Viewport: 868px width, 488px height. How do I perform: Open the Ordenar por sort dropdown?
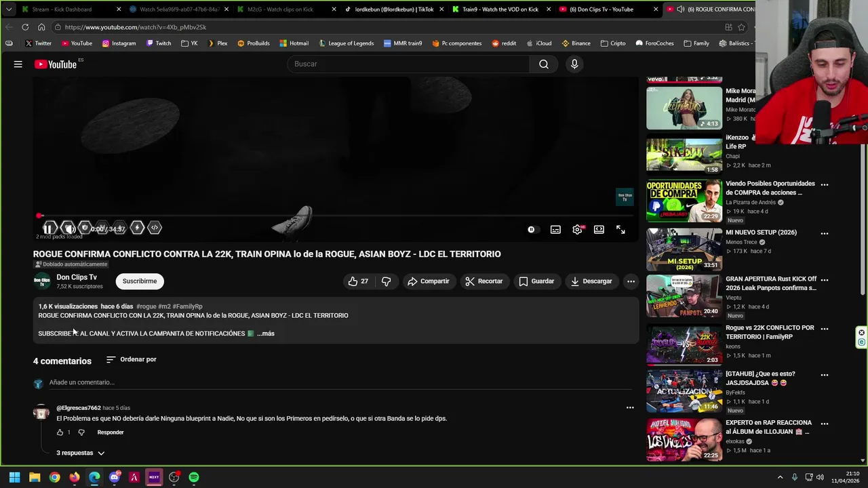coord(132,359)
